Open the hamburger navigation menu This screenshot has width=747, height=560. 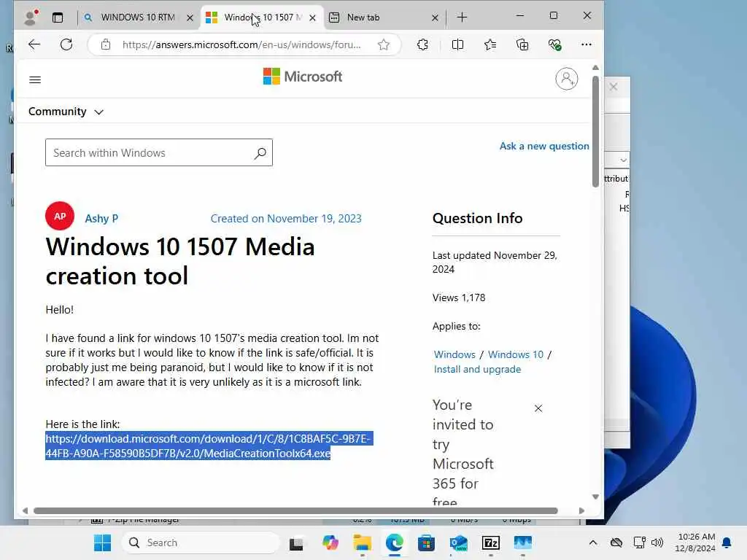(x=35, y=79)
